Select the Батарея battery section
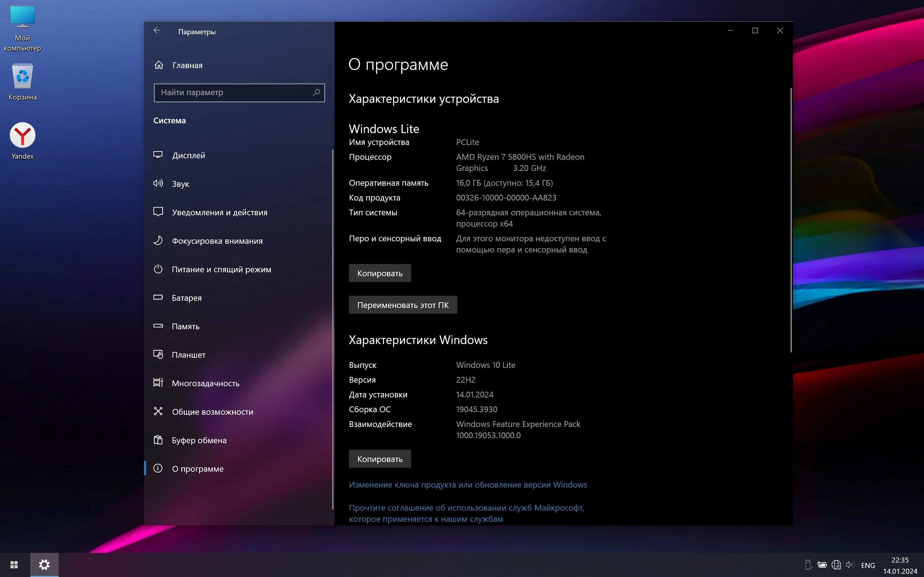The height and width of the screenshot is (577, 924). (186, 298)
